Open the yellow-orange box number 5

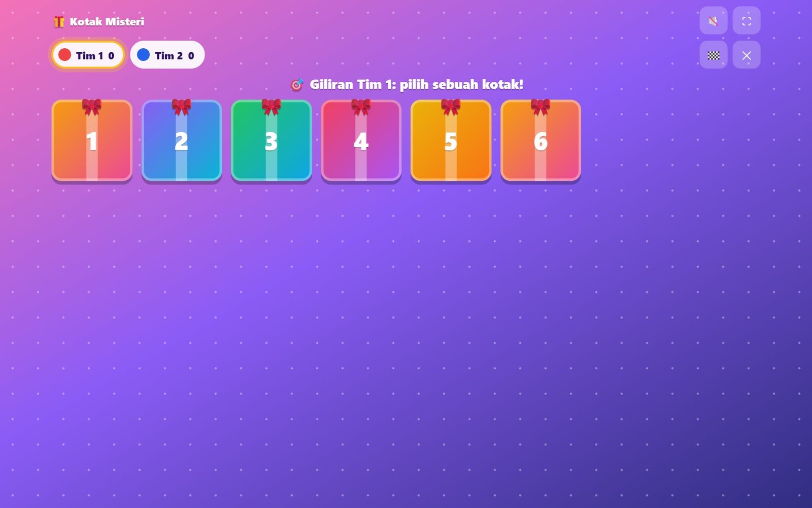tap(451, 140)
